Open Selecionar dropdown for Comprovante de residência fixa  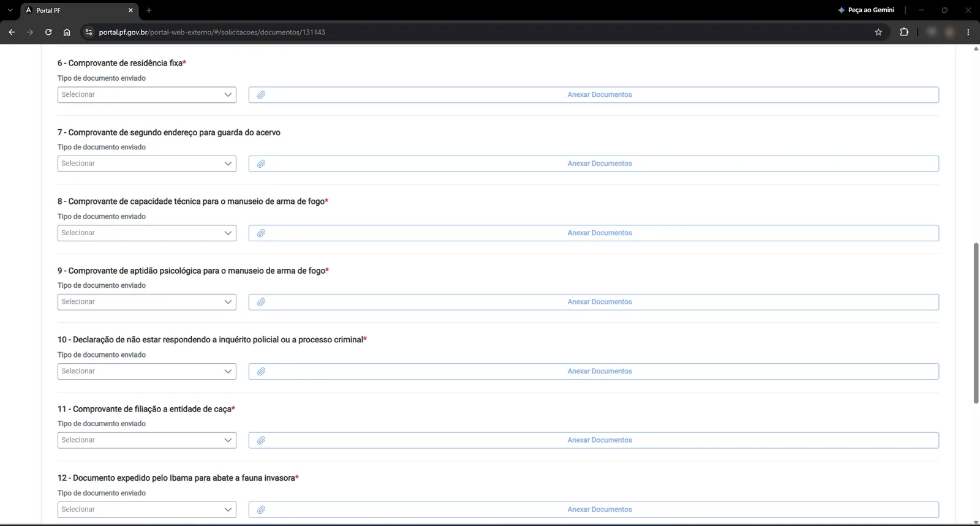pos(147,95)
